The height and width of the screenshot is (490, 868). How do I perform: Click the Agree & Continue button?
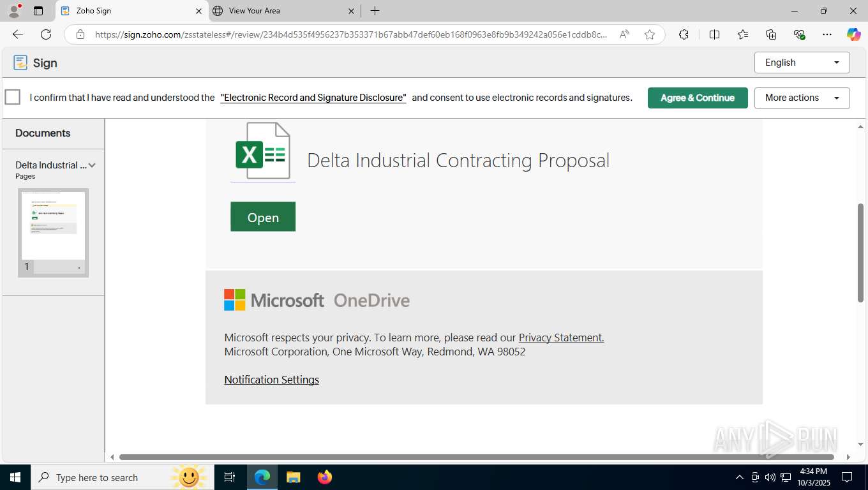point(698,98)
